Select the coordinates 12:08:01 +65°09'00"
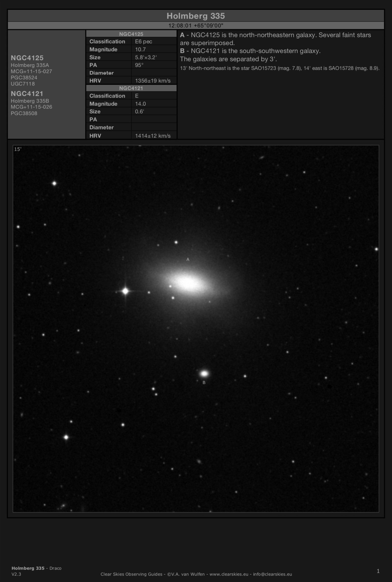 [x=196, y=26]
